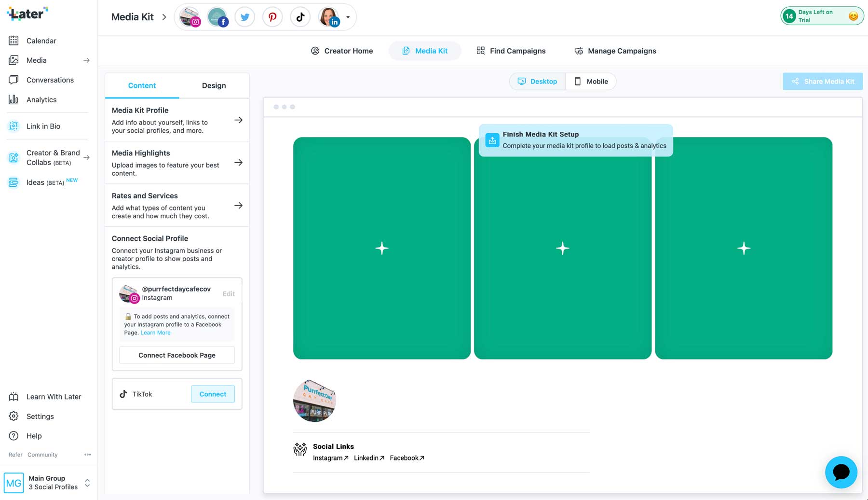Open the support chat bubble
The width and height of the screenshot is (868, 500).
pos(841,472)
